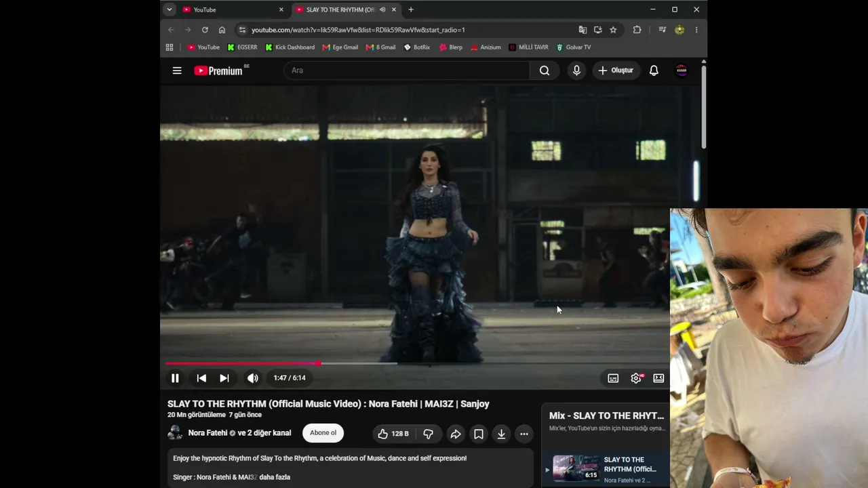Click the YouTube URL in address bar
The height and width of the screenshot is (488, 868).
tap(358, 30)
